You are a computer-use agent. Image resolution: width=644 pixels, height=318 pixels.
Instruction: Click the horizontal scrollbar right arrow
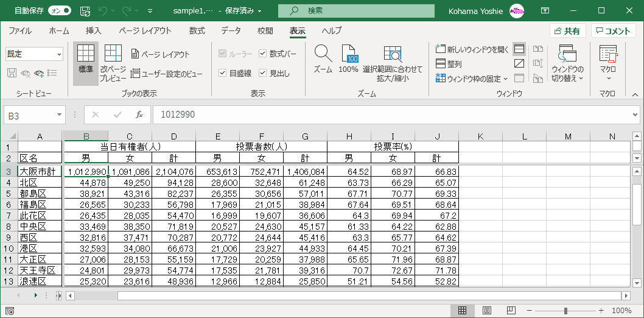pyautogui.click(x=626, y=295)
